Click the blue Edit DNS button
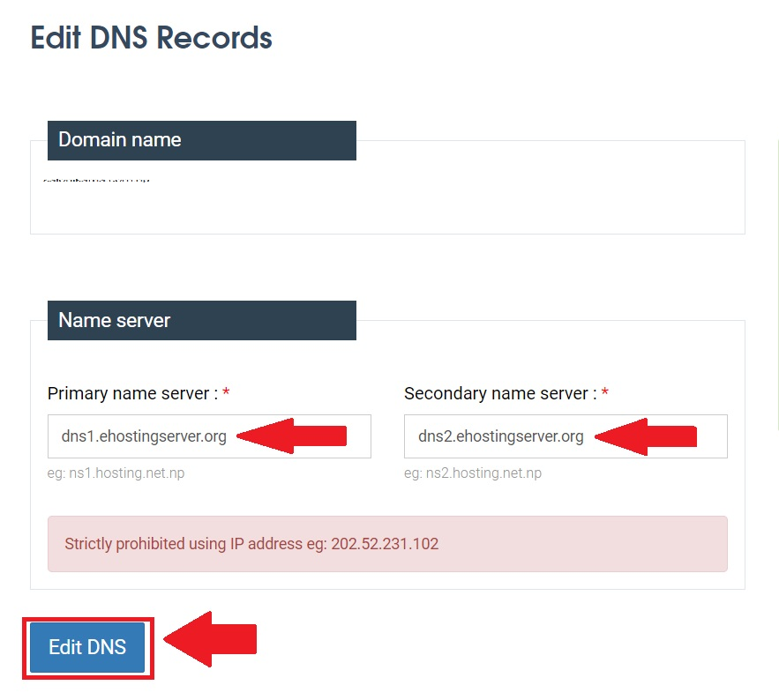 coord(87,647)
